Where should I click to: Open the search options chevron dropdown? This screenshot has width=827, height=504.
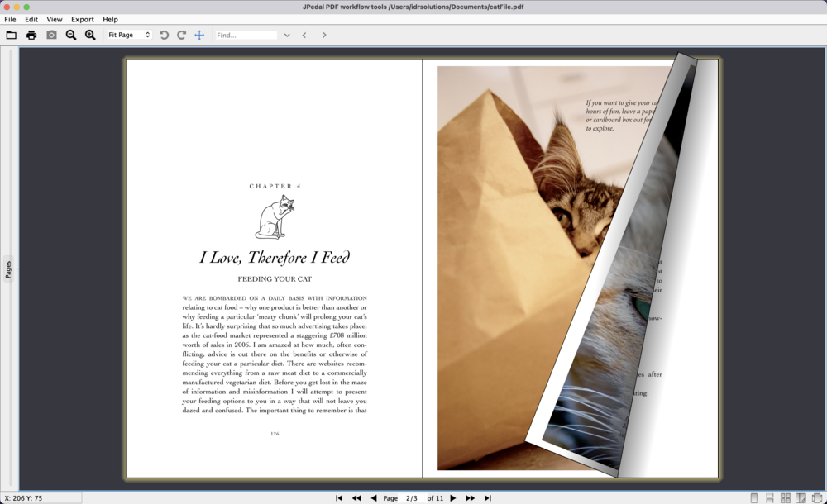pos(286,35)
